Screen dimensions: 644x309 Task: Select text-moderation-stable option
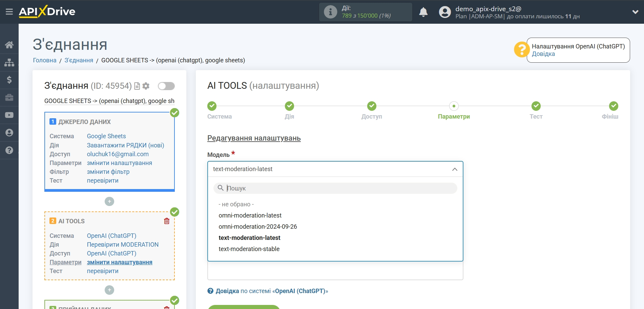click(x=249, y=249)
